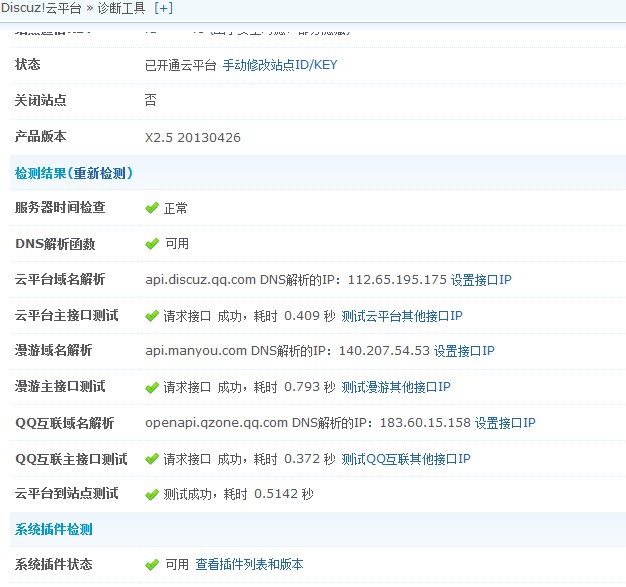Click 设置接口IP for api.manyou.com
The width and height of the screenshot is (626, 587).
point(464,351)
